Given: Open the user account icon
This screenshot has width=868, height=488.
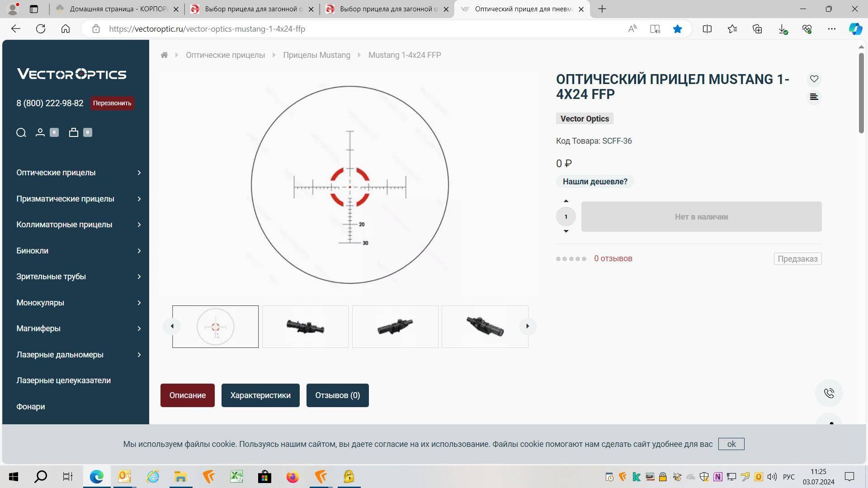Looking at the screenshot, I should 40,132.
